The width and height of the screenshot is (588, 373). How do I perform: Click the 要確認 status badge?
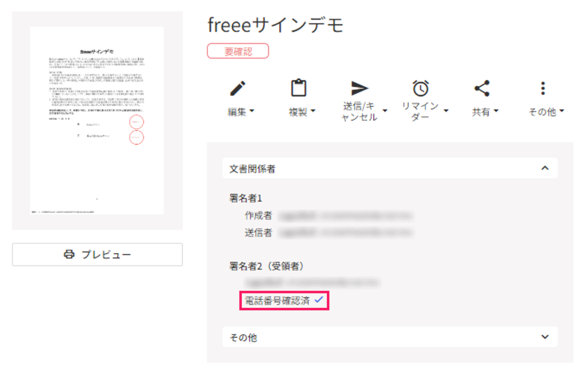[238, 51]
